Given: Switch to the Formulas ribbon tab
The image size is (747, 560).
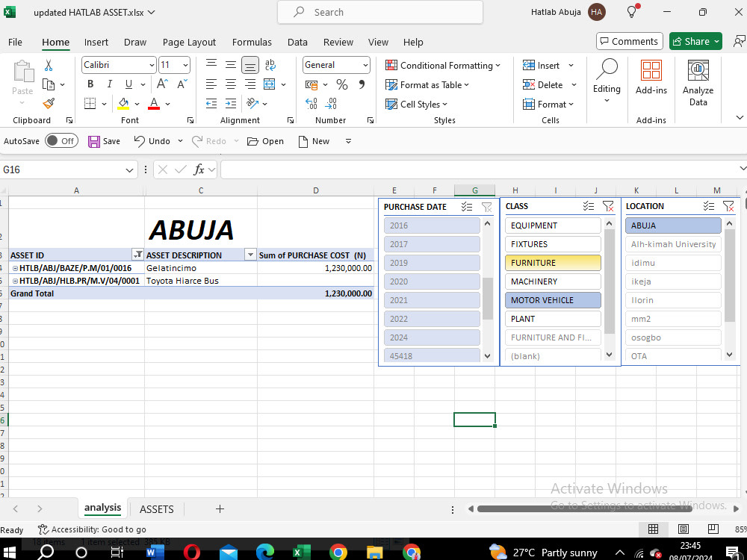Looking at the screenshot, I should pyautogui.click(x=252, y=42).
